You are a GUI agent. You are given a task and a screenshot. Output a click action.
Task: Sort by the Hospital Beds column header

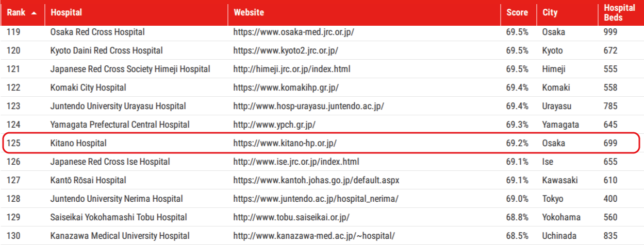(619, 13)
